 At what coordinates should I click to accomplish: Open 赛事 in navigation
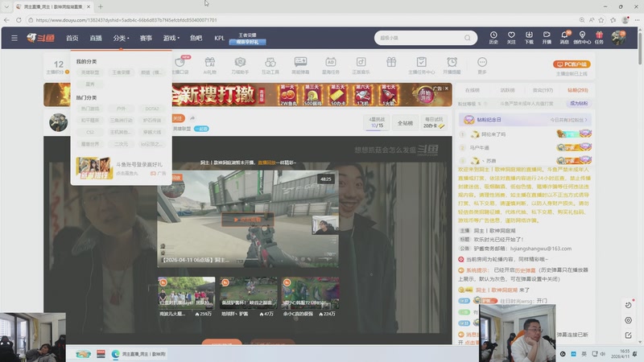pyautogui.click(x=146, y=38)
